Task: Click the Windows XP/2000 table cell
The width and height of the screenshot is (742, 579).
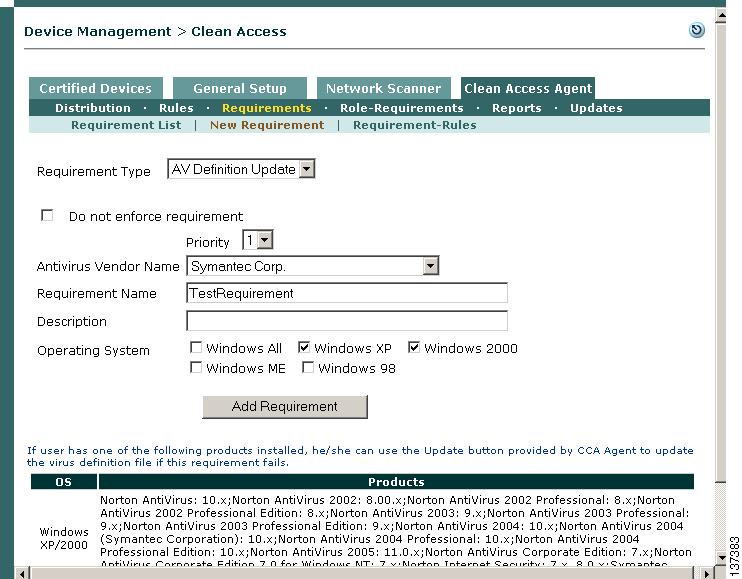Action: (64, 538)
